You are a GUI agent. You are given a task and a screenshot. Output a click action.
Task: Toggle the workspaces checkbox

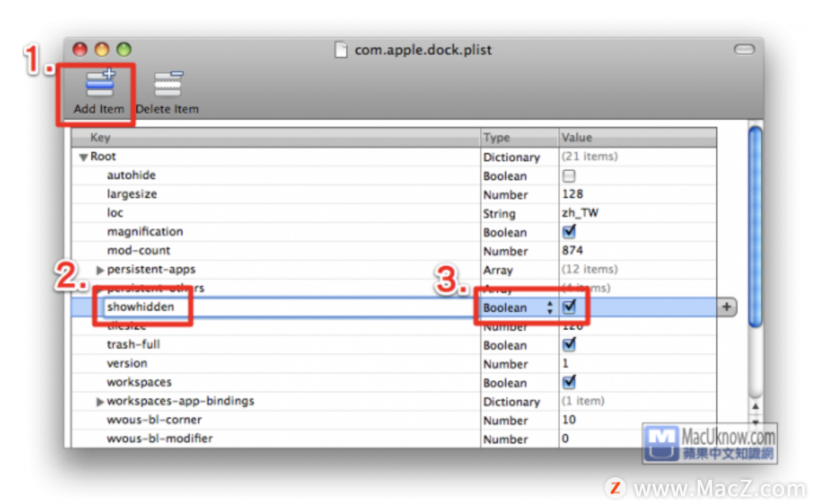(569, 381)
